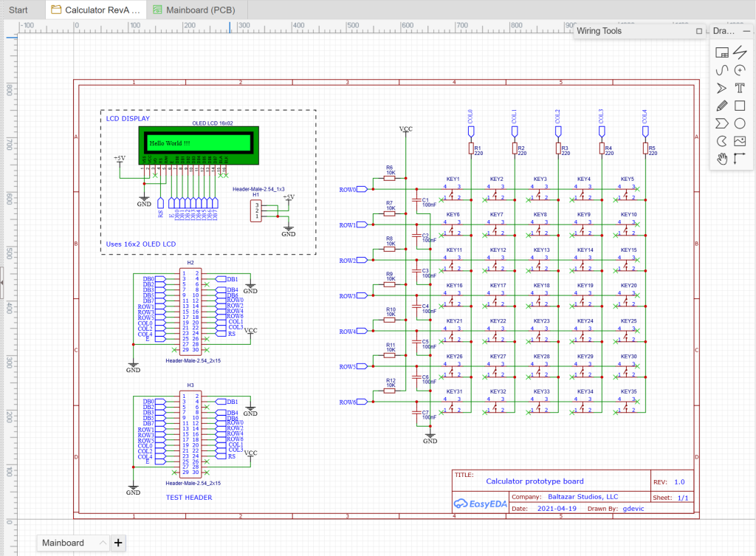
Task: Select the Bezier curve tool
Action: tap(721, 70)
